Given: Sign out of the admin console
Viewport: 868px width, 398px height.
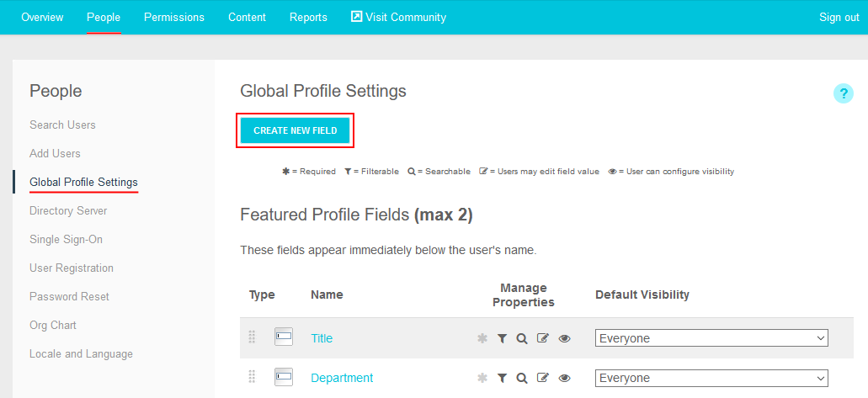Looking at the screenshot, I should pos(839,17).
